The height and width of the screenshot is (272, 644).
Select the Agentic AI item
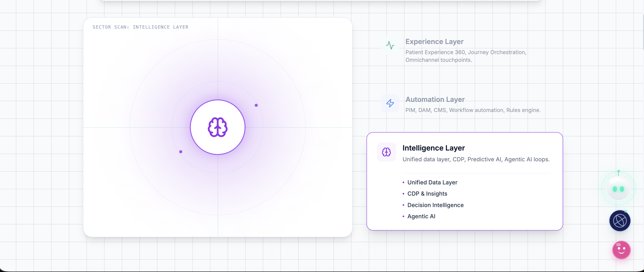click(x=421, y=216)
